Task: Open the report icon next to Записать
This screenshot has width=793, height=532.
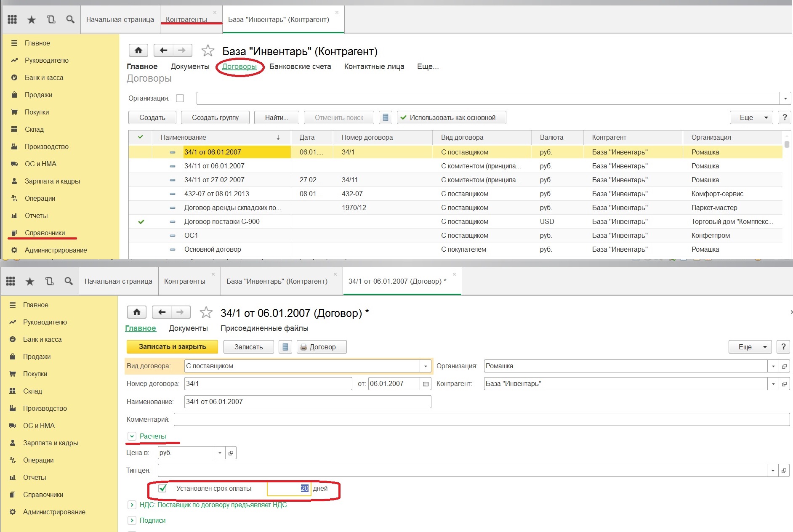Action: tap(285, 347)
